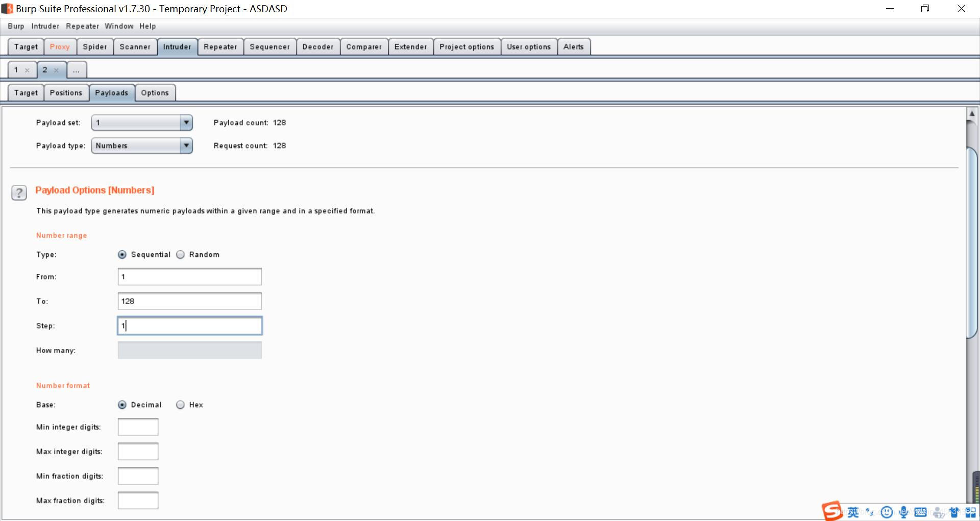Toggle Sogou punctuation mode icon

point(870,512)
